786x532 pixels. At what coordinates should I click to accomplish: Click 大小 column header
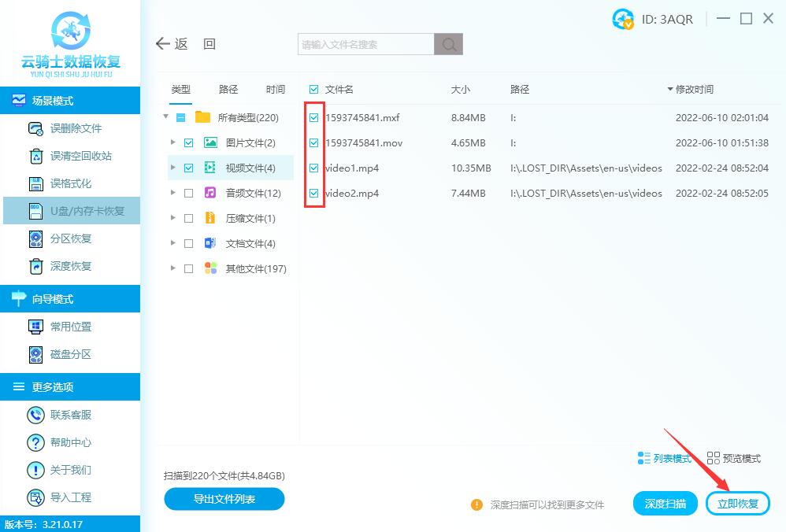[x=460, y=89]
